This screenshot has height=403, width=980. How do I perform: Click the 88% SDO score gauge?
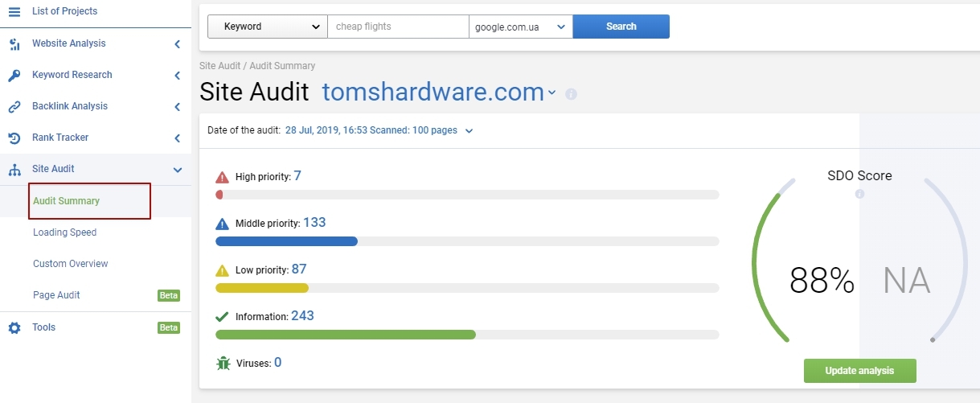pos(822,281)
